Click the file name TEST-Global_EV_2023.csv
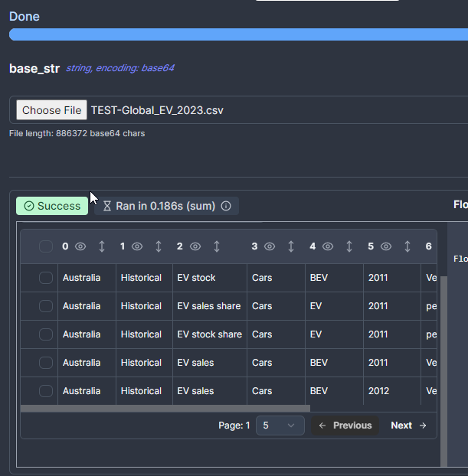Screen dimensions: 468x476 coord(157,110)
